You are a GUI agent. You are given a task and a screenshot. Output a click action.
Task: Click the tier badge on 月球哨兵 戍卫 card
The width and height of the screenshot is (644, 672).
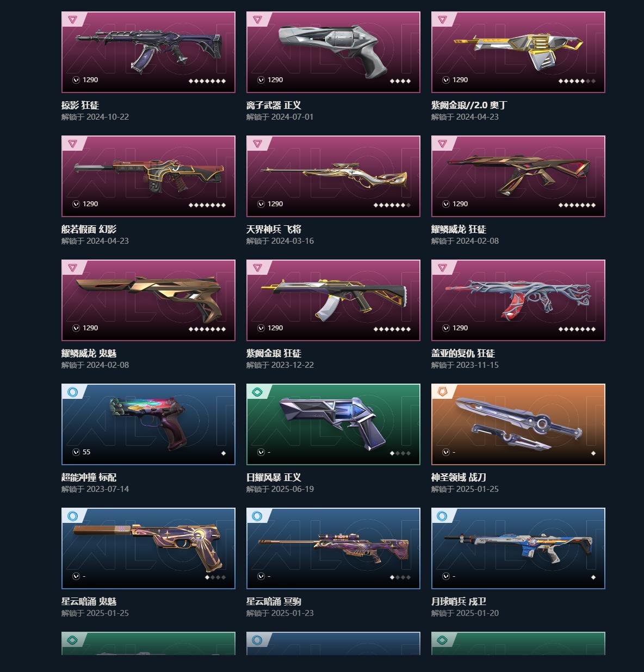(442, 516)
